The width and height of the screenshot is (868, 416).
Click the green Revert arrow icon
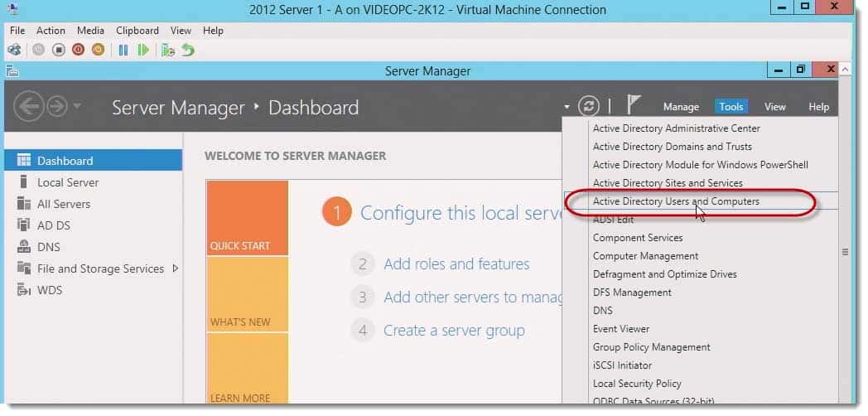(x=188, y=51)
